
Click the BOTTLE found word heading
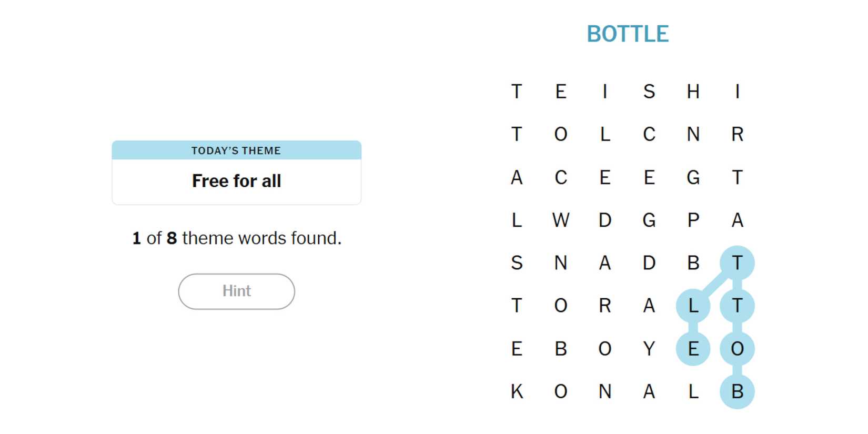point(627,34)
